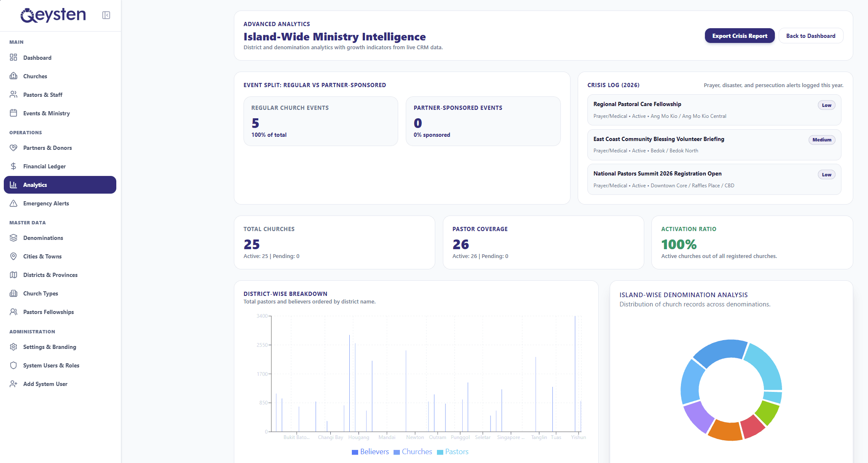Open Emergency Alerts warning triangle icon
868x463 pixels.
(x=13, y=203)
